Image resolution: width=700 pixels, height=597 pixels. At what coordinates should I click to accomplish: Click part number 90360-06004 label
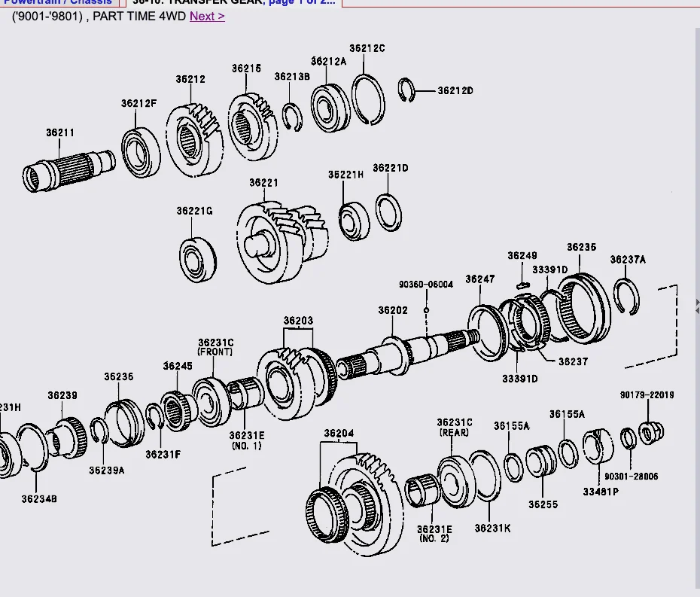pyautogui.click(x=426, y=285)
